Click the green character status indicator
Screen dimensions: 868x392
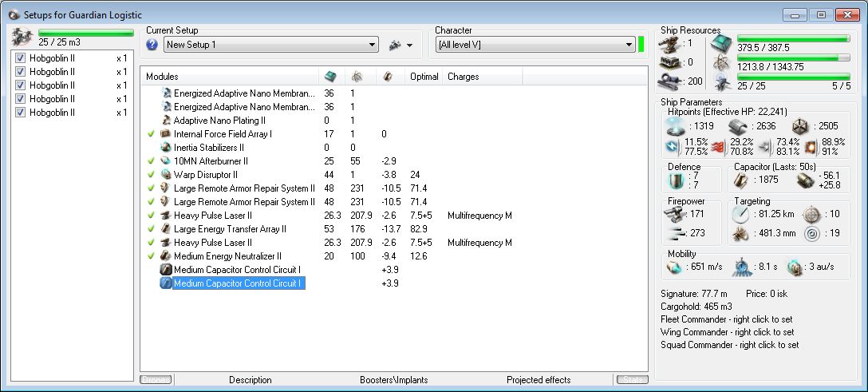pyautogui.click(x=641, y=45)
